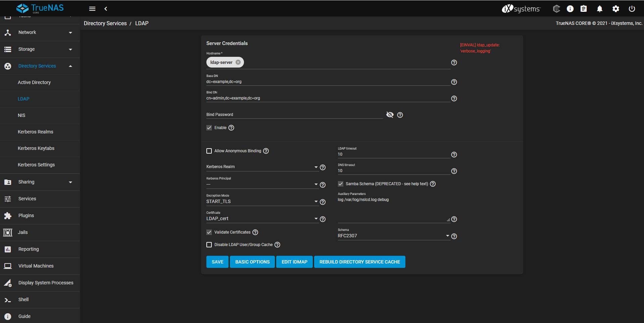Open the Alerts bell icon
This screenshot has height=323, width=644.
pos(600,9)
